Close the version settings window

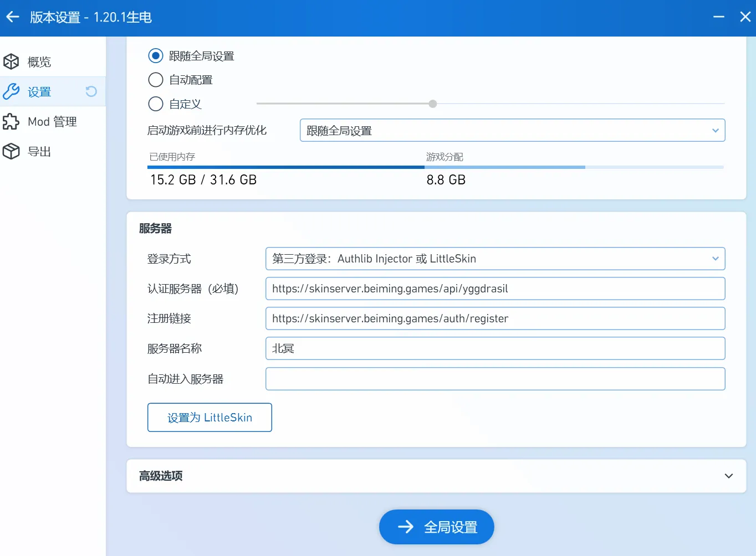(745, 17)
